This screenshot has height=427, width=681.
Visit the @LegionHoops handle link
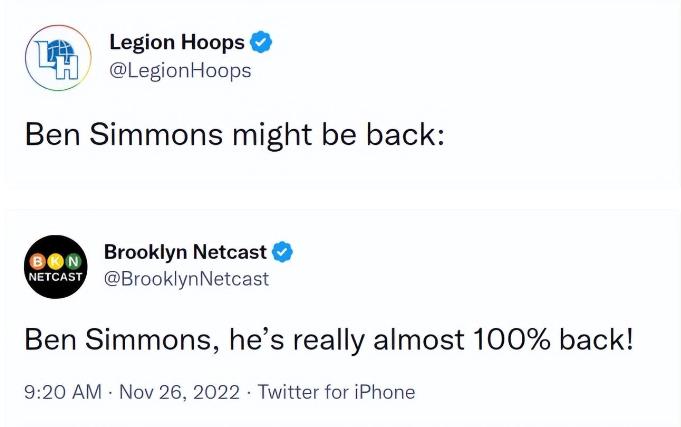point(180,71)
